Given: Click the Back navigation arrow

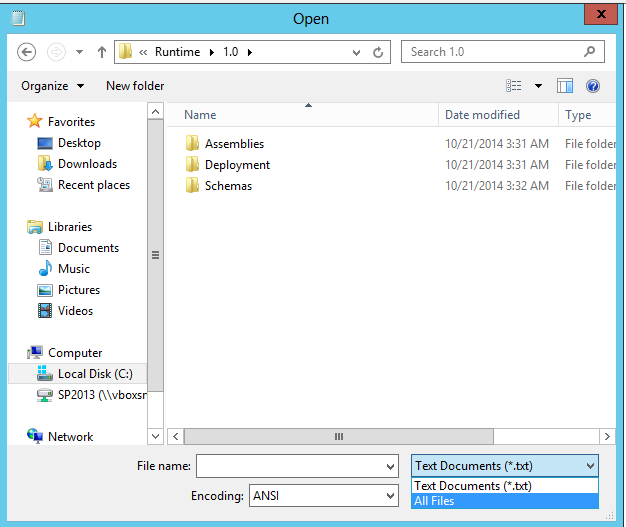Looking at the screenshot, I should point(26,52).
